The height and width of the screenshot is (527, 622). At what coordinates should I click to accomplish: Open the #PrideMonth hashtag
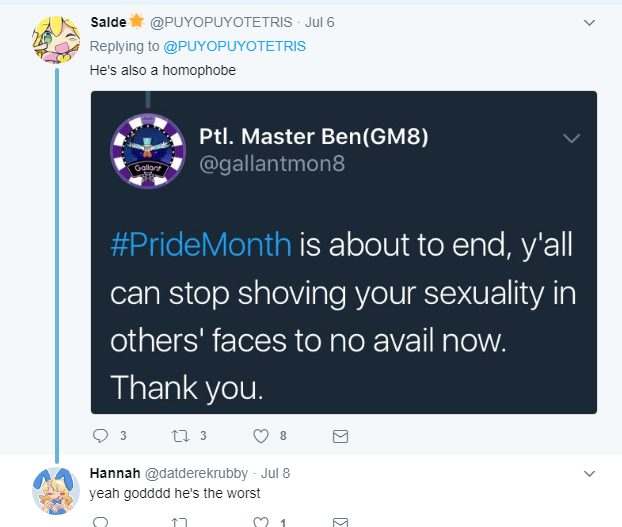201,244
